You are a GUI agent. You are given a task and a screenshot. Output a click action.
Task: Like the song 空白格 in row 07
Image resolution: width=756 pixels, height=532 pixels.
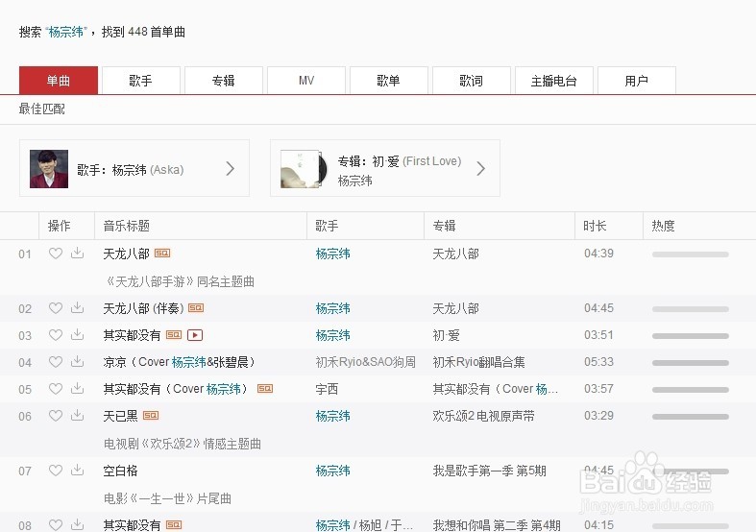click(56, 471)
